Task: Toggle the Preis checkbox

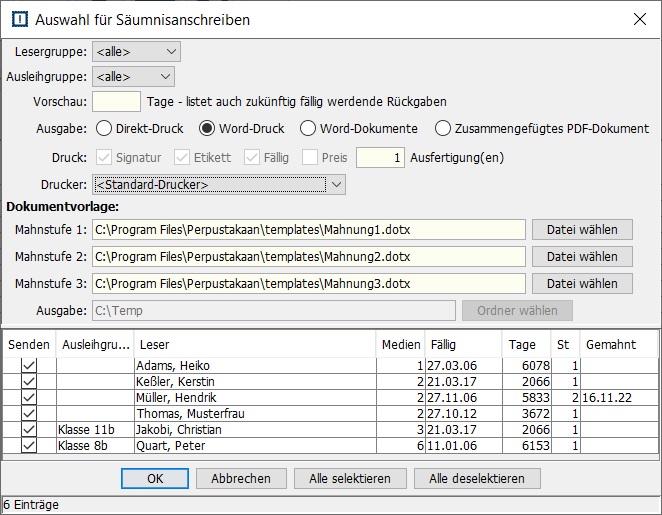Action: coord(310,157)
